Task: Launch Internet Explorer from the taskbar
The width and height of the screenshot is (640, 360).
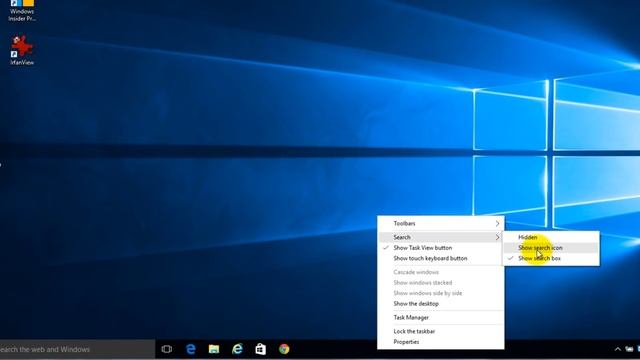Action: pos(237,349)
